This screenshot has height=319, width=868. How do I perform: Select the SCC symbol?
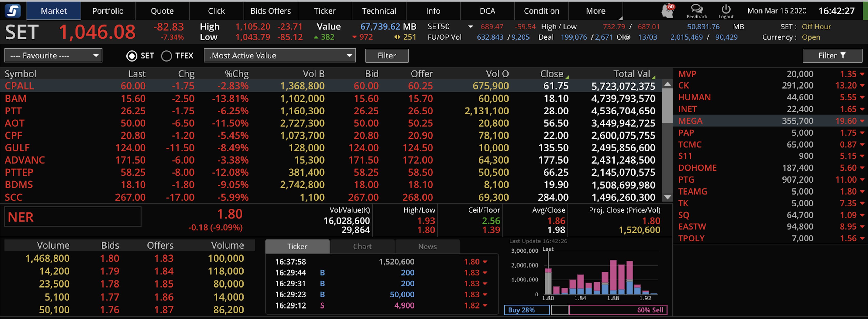click(x=14, y=197)
